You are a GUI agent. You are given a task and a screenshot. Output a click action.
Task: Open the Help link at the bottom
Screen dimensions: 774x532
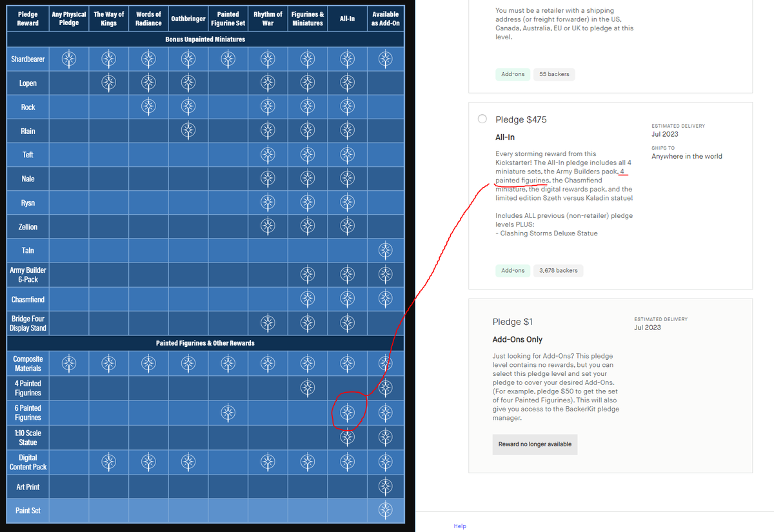[x=460, y=526]
